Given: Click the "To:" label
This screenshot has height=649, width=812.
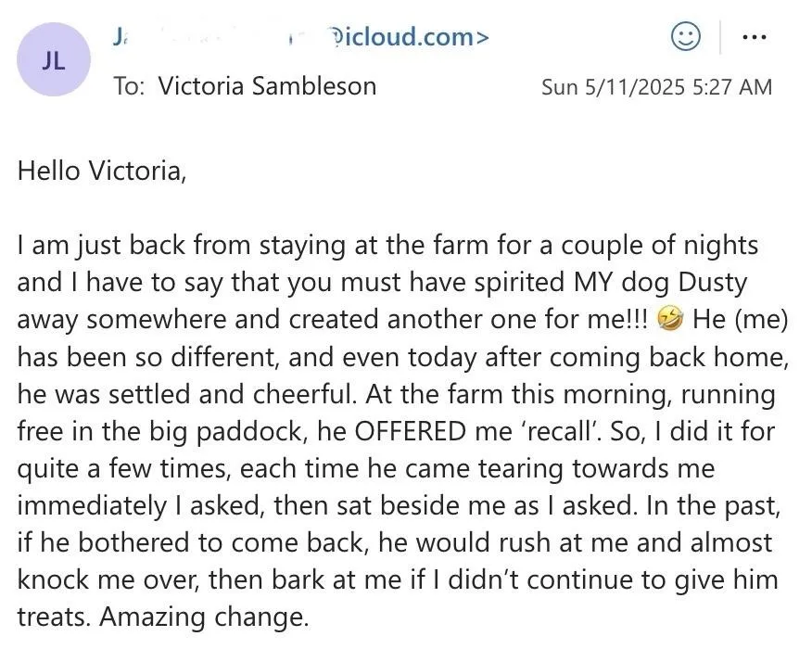Looking at the screenshot, I should (129, 86).
